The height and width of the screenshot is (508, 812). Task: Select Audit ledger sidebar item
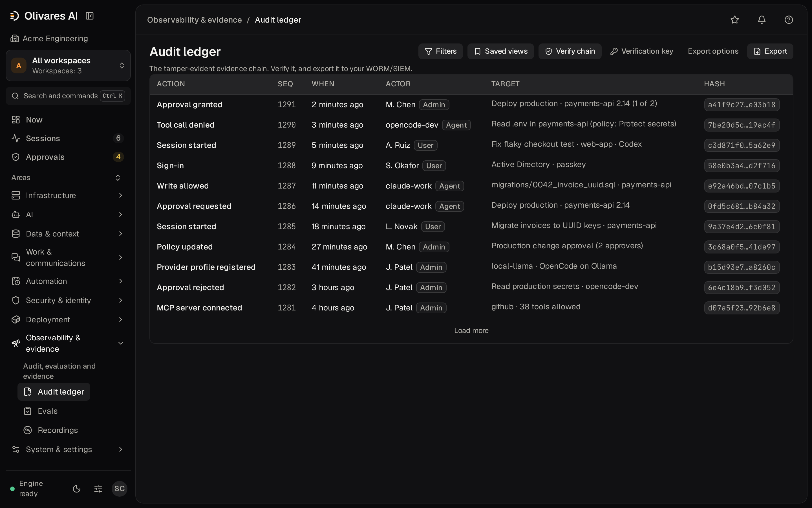[x=54, y=392]
